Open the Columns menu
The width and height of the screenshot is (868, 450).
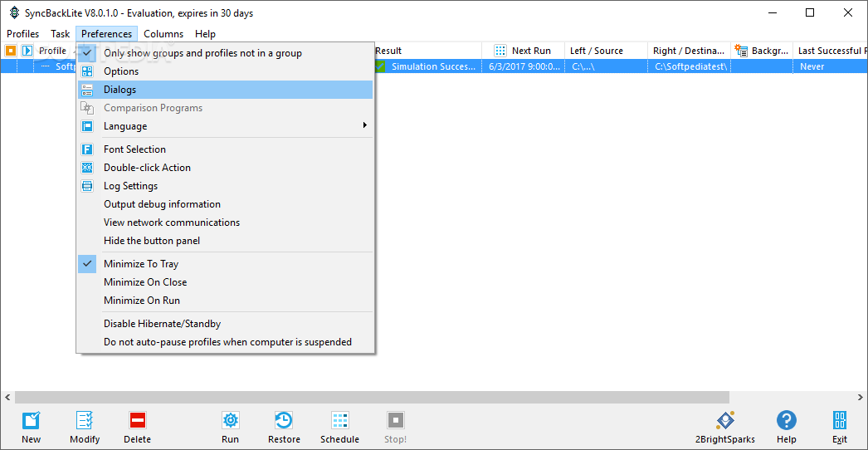point(163,34)
